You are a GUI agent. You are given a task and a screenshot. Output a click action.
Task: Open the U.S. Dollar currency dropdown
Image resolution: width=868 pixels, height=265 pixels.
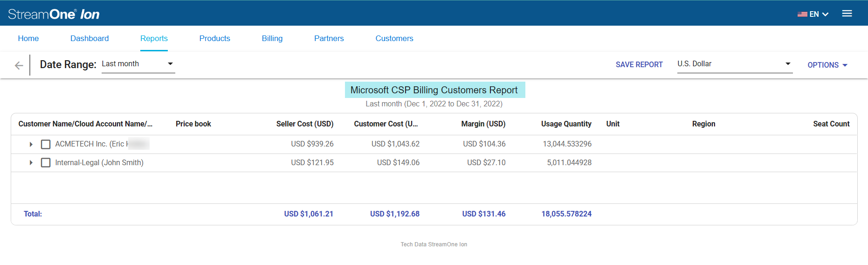(x=735, y=64)
